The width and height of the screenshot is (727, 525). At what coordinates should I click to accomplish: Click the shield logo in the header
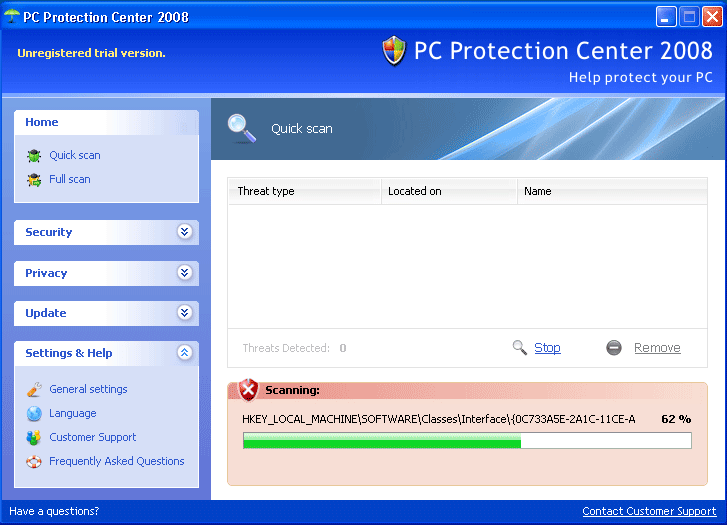click(x=394, y=51)
